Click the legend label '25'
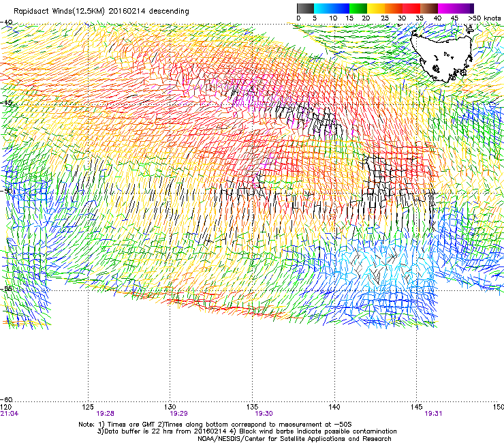The height and width of the screenshot is (443, 504). click(385, 18)
